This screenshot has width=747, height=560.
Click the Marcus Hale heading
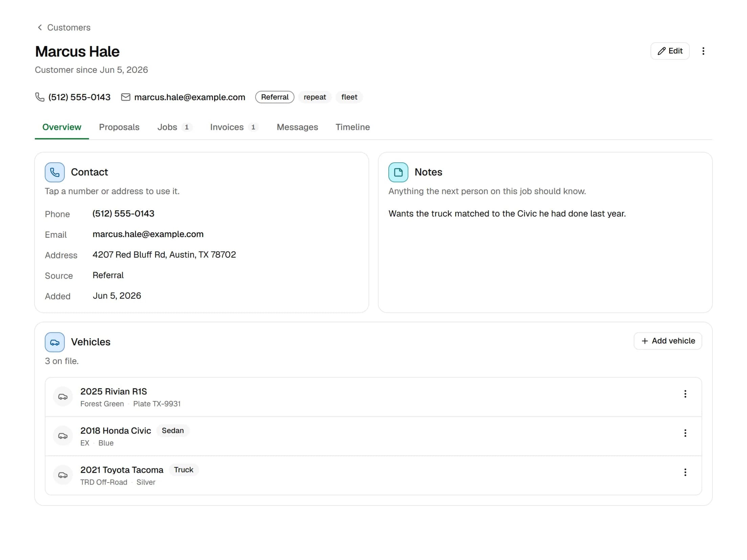pos(77,51)
